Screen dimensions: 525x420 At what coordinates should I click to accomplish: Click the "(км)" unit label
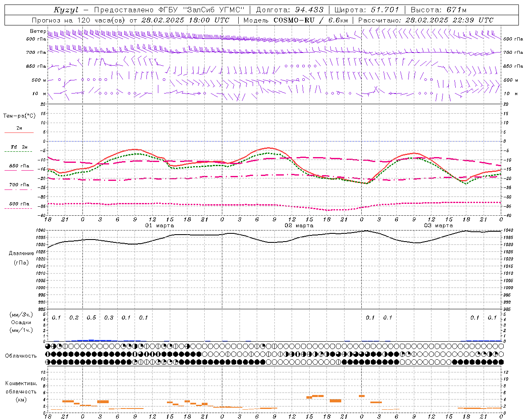tap(21, 399)
